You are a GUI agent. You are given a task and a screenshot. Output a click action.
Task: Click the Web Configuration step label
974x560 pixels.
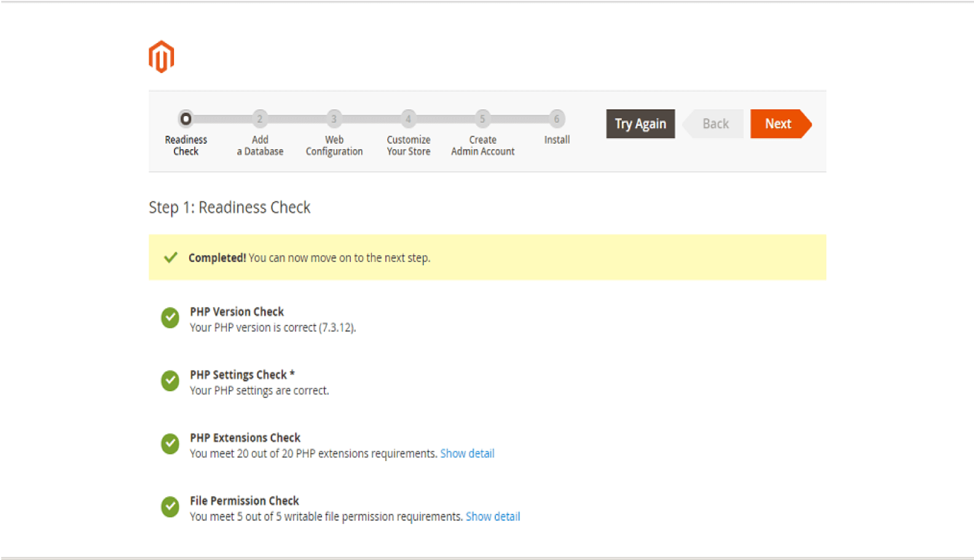tap(334, 146)
